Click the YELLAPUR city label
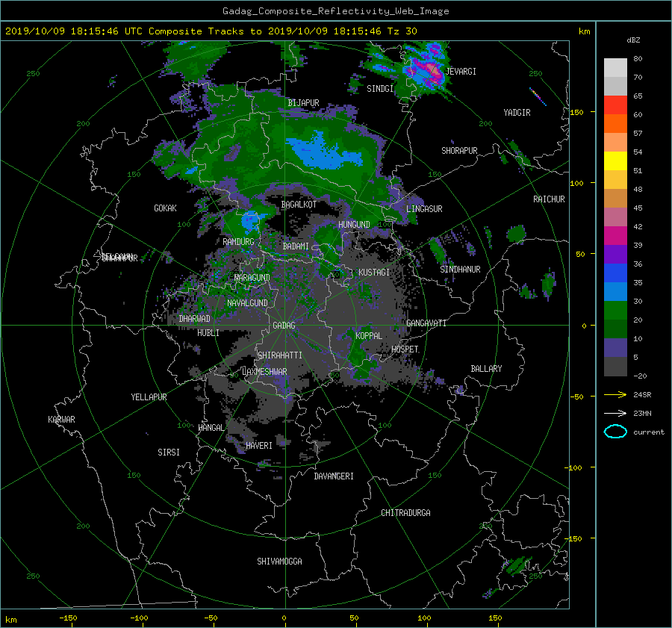Viewport: 672px width, 628px height. tap(149, 397)
